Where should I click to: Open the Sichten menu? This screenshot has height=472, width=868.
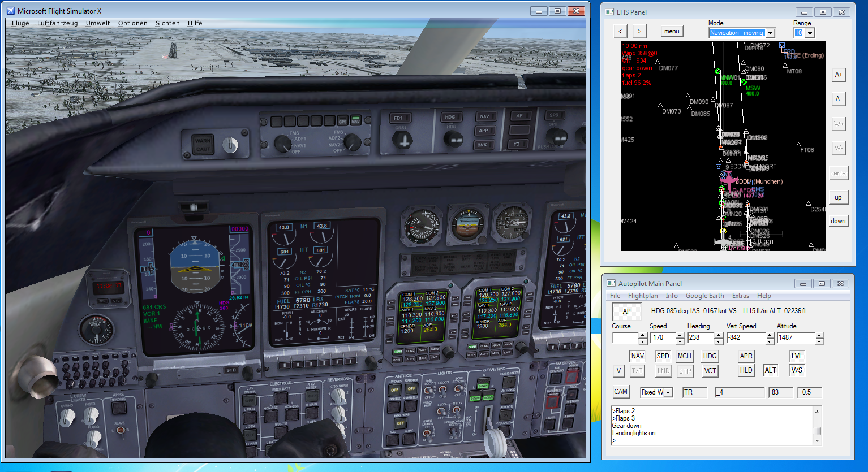coord(167,23)
